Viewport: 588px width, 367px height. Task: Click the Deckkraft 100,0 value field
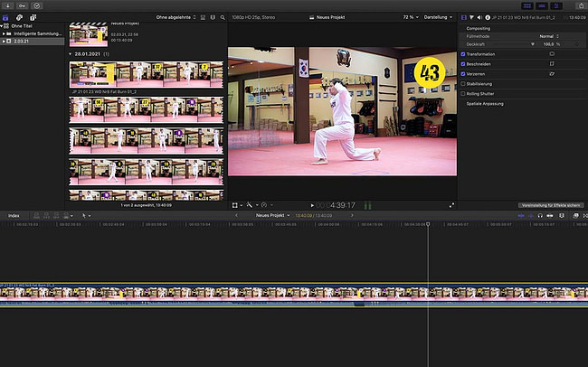(x=548, y=44)
